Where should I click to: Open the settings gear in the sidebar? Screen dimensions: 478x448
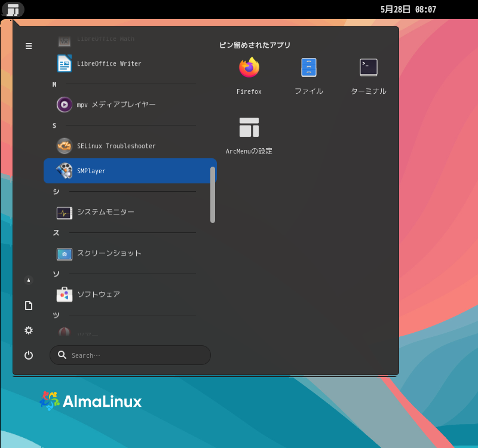click(x=29, y=330)
